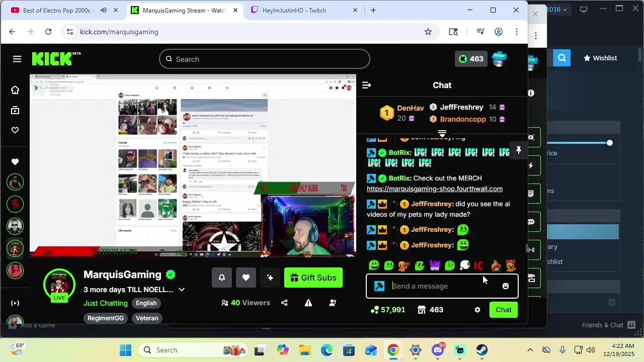644x362 pixels.
Task: Focus the Send a message chat input
Action: (x=442, y=286)
